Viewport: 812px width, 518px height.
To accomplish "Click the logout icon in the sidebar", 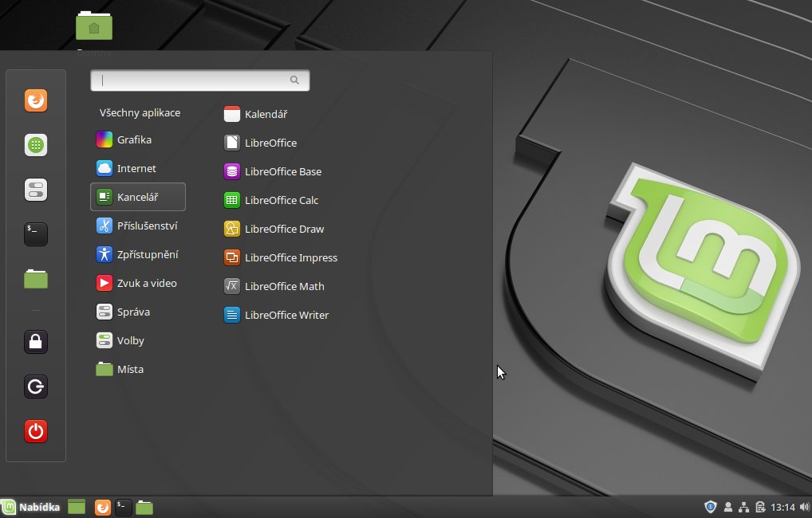I will click(36, 386).
